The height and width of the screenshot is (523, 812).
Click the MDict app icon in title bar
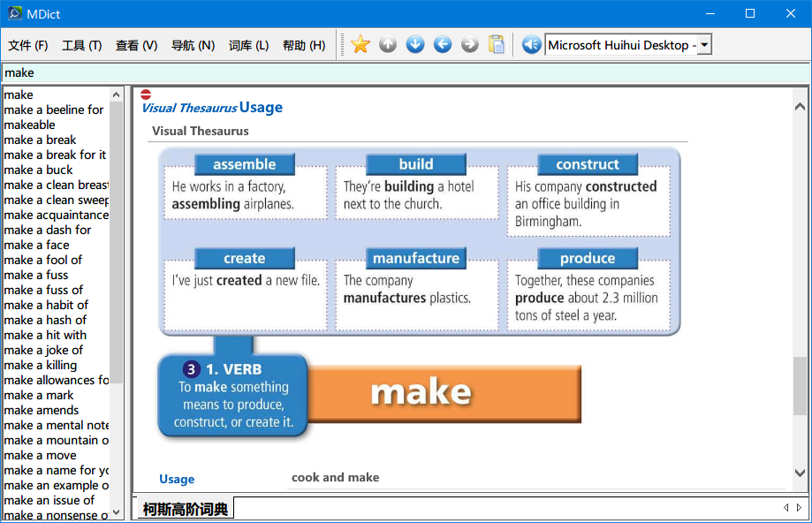[15, 13]
